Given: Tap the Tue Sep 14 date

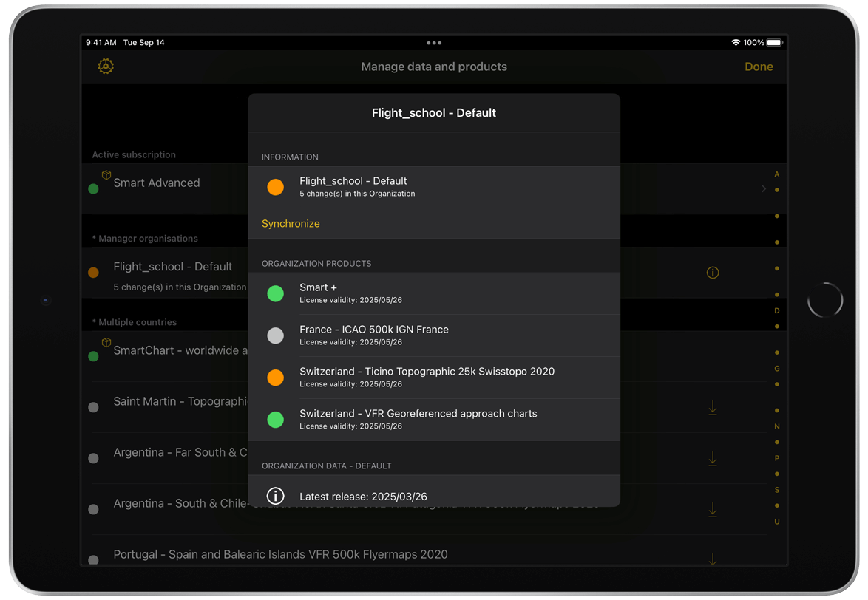Looking at the screenshot, I should tap(144, 43).
